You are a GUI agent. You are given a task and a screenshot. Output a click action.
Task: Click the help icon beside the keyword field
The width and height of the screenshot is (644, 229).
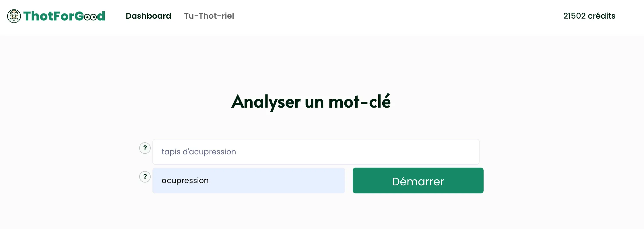point(145,148)
